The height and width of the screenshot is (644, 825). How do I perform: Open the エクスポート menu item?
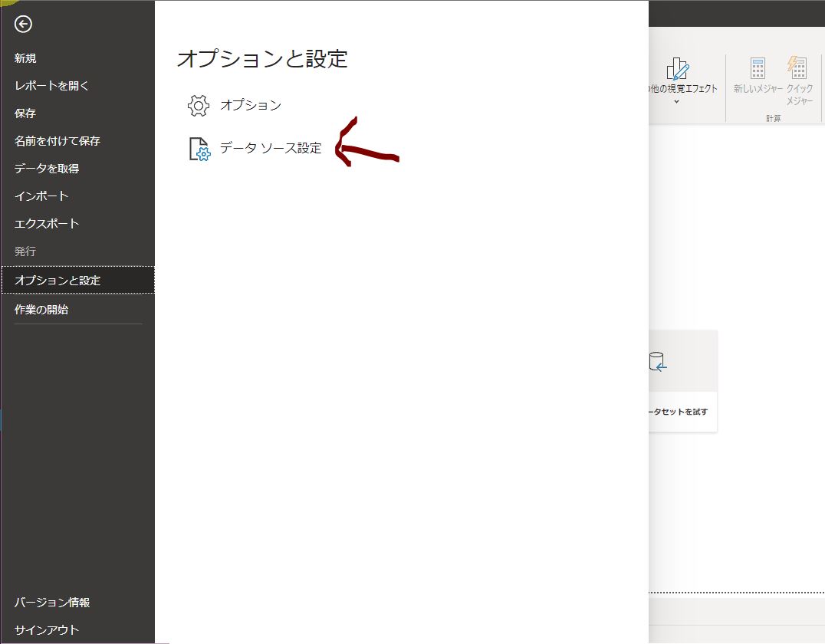(46, 224)
